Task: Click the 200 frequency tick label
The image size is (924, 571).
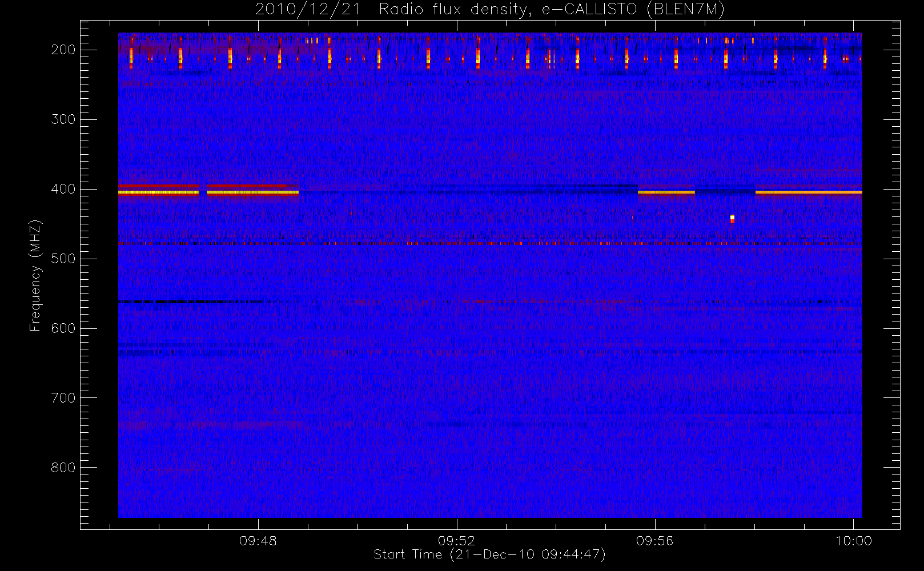Action: [x=63, y=50]
